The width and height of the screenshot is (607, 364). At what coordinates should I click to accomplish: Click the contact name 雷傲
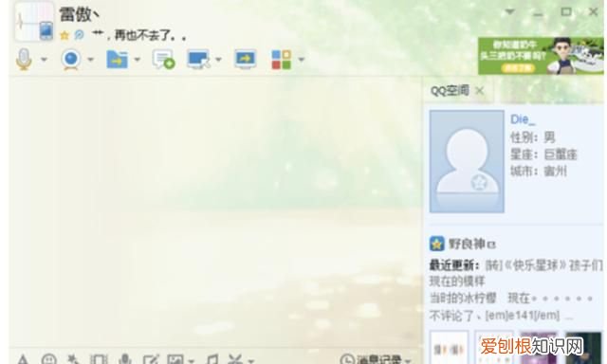pyautogui.click(x=79, y=15)
